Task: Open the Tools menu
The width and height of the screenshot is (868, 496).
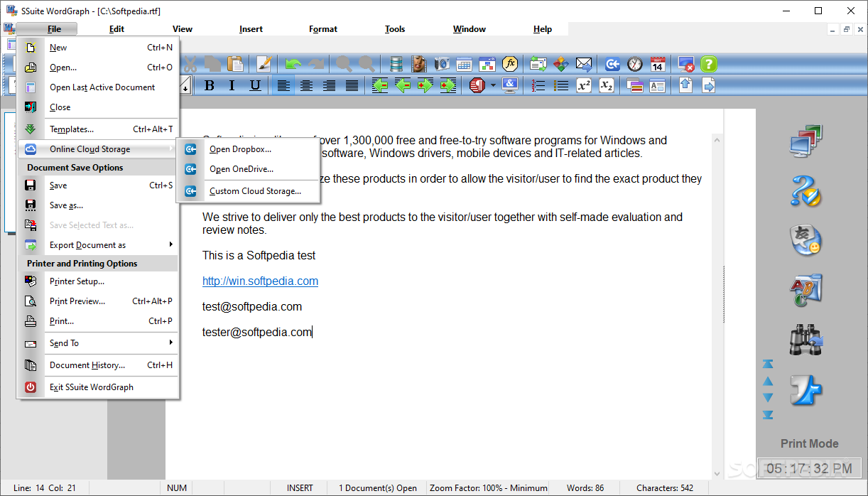Action: coord(395,29)
